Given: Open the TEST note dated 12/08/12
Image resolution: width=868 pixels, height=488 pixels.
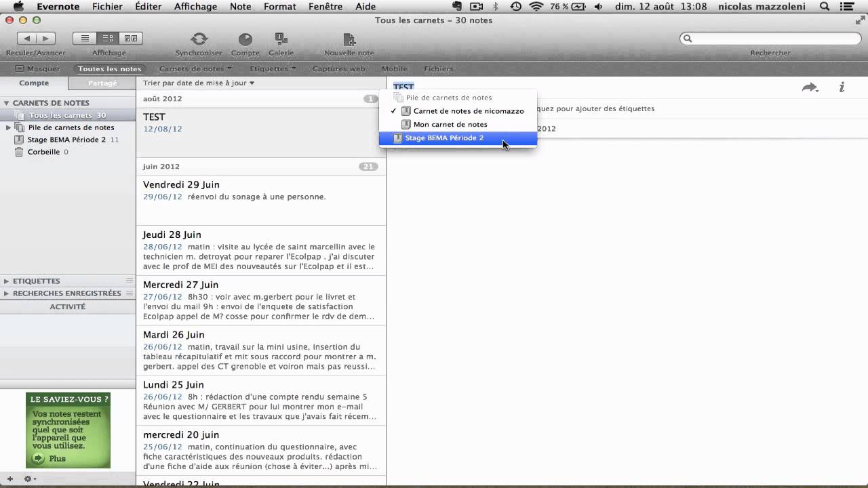Looking at the screenshot, I should pyautogui.click(x=260, y=132).
